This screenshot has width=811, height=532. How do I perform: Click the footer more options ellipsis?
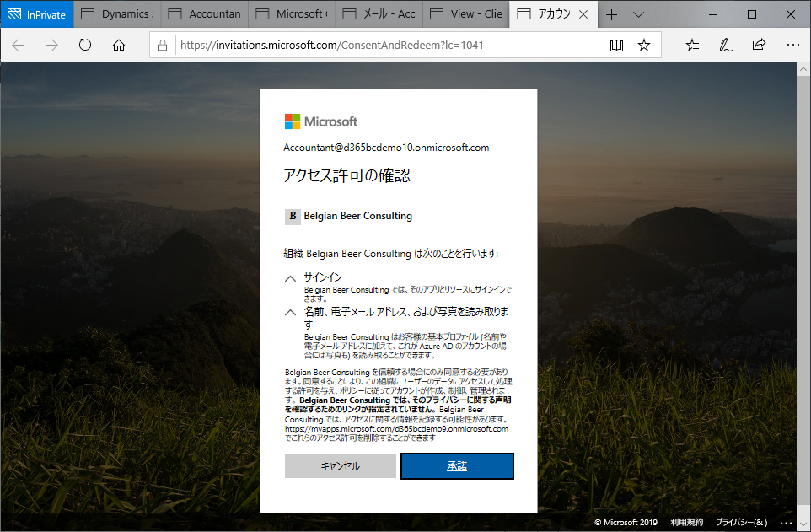pyautogui.click(x=786, y=523)
